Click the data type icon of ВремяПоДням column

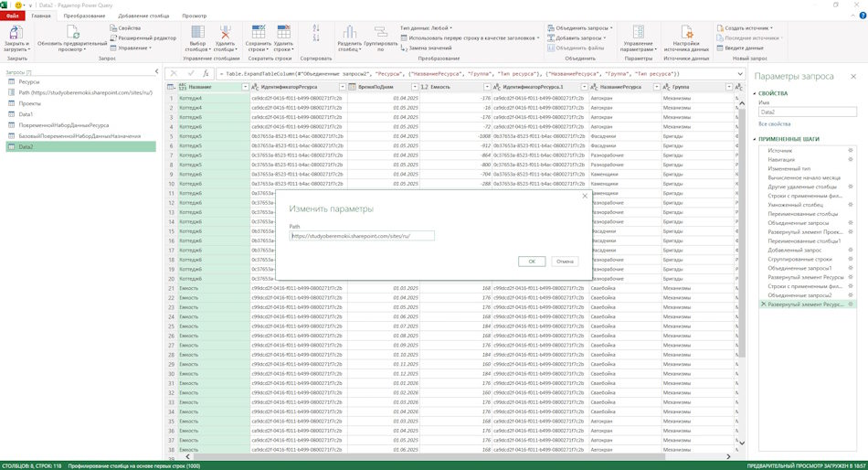[352, 87]
